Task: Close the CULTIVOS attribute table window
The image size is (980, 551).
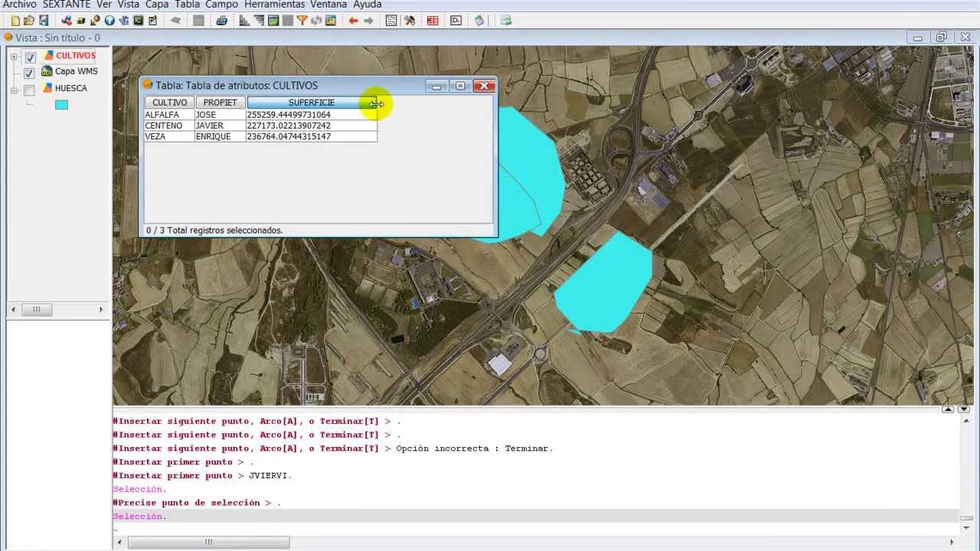Action: pyautogui.click(x=484, y=86)
